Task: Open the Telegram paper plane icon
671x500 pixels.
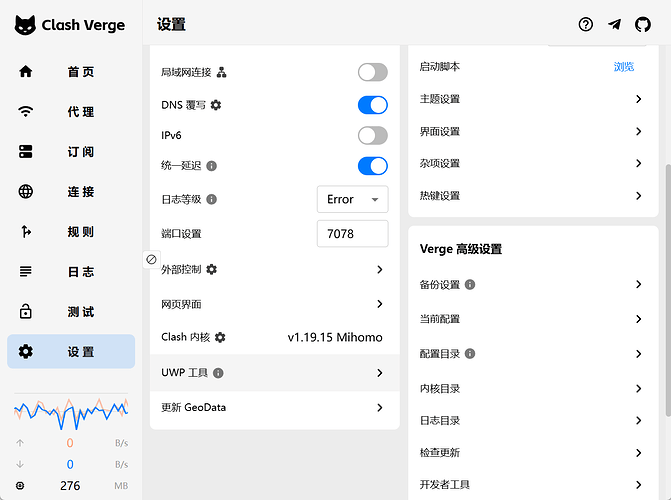Action: 615,24
